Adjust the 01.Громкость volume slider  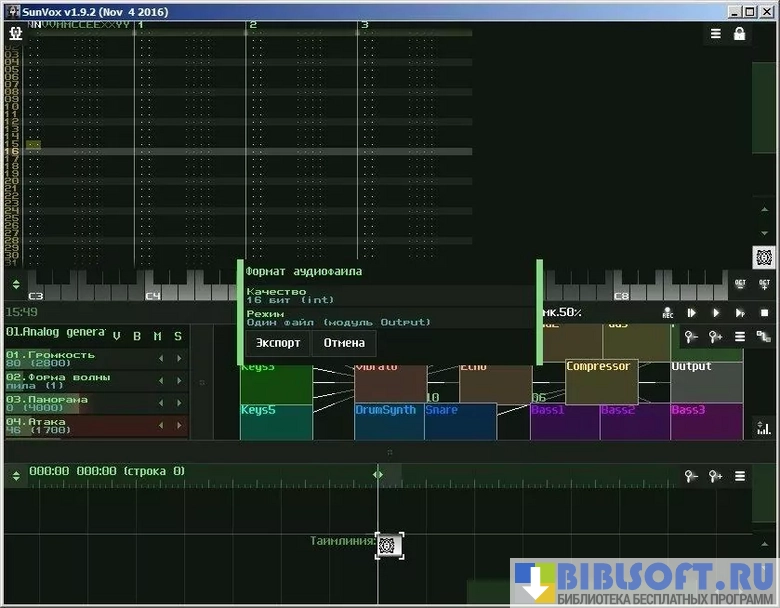click(75, 359)
